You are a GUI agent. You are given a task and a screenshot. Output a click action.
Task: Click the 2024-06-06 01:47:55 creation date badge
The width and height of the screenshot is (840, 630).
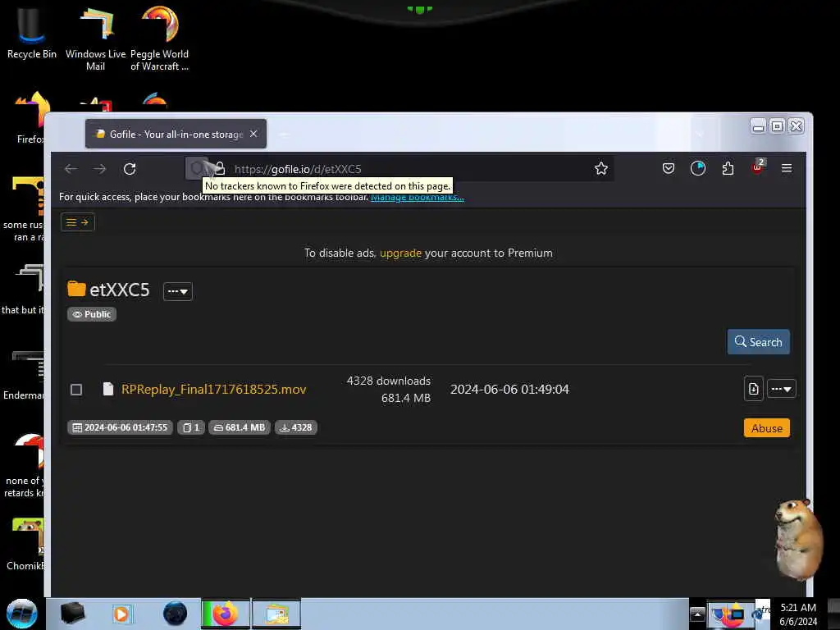coord(120,427)
